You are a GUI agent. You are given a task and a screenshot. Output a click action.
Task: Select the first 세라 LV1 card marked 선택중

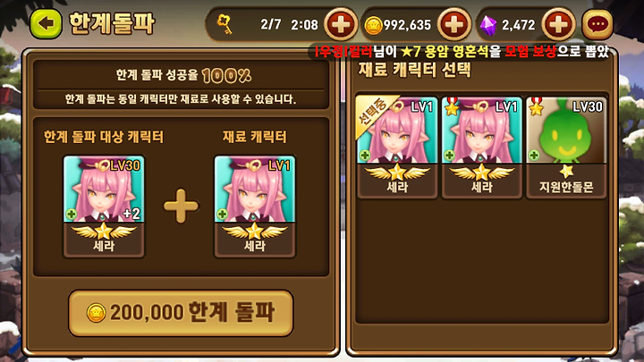397,147
